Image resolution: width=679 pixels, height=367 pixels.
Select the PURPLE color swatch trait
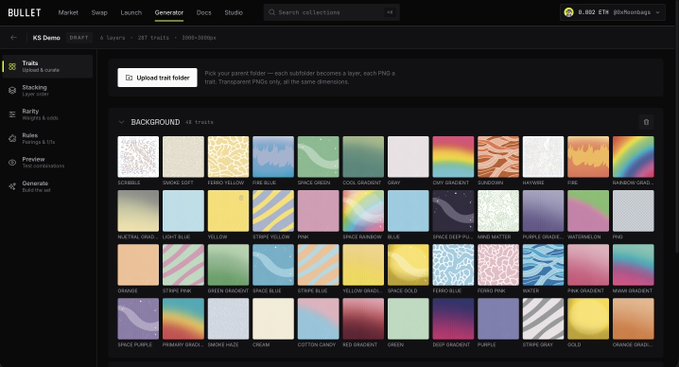point(498,319)
